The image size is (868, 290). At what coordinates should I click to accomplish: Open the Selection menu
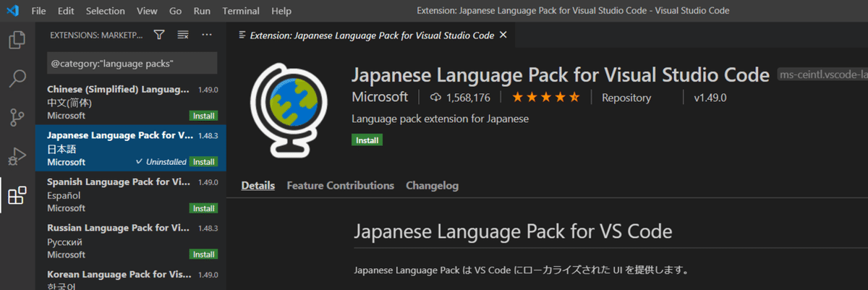pos(105,11)
